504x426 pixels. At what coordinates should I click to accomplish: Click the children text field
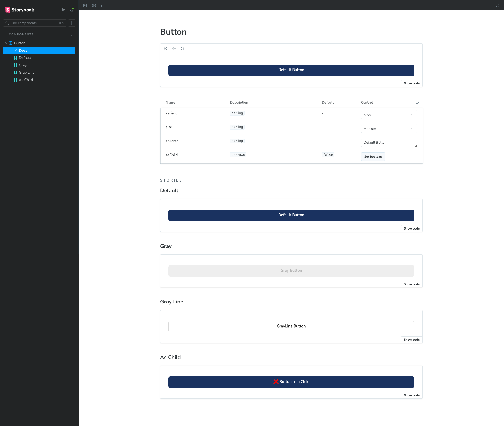(388, 143)
